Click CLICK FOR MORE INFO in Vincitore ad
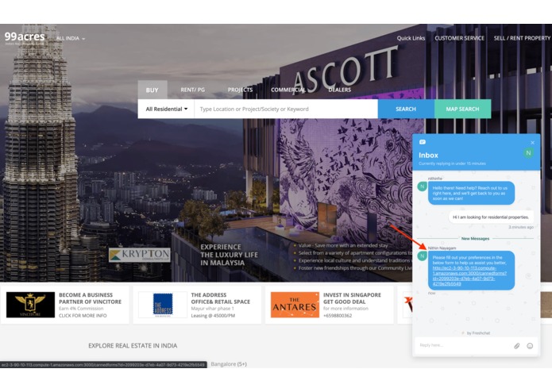 pos(83,316)
